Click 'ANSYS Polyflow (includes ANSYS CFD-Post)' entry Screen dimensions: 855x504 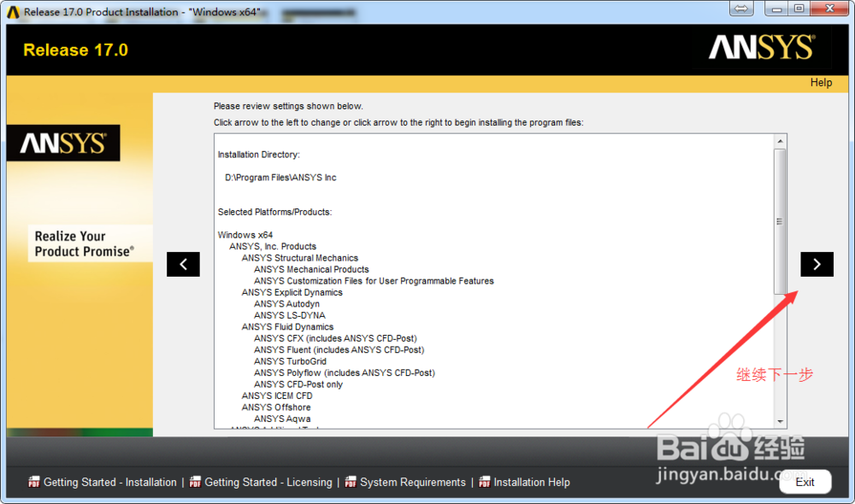point(344,372)
